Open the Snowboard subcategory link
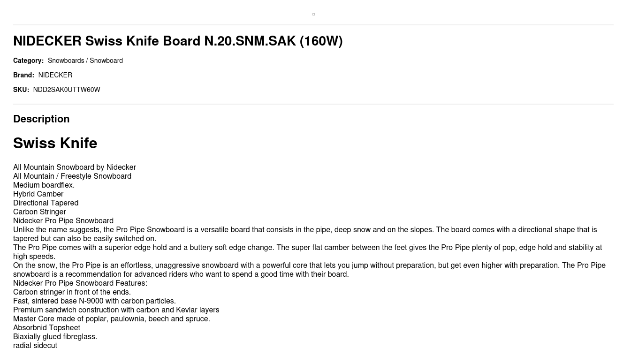This screenshot has width=623, height=364. click(106, 61)
